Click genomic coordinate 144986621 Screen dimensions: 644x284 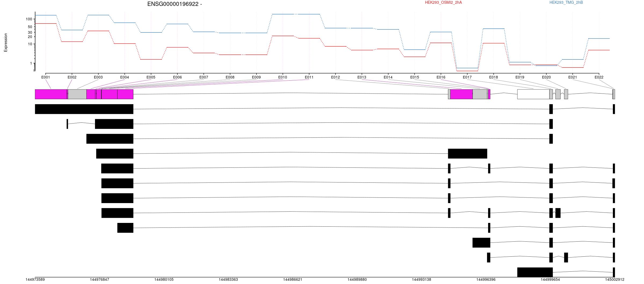coord(293,279)
